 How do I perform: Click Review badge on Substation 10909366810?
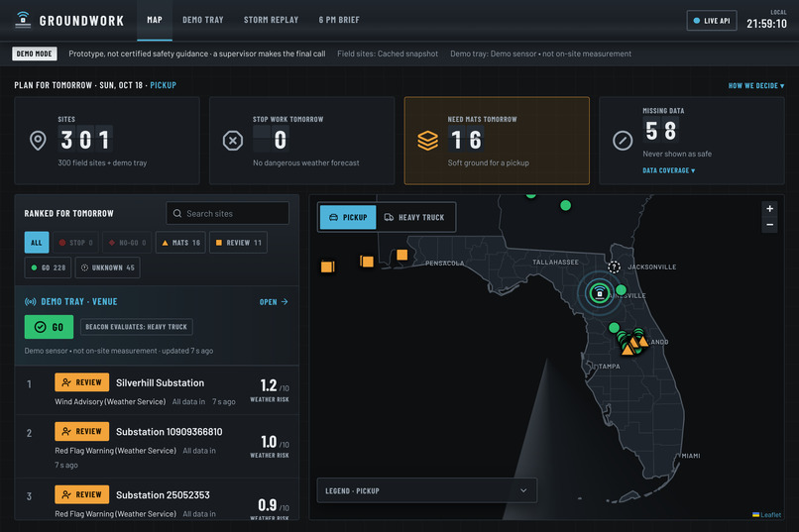81,431
